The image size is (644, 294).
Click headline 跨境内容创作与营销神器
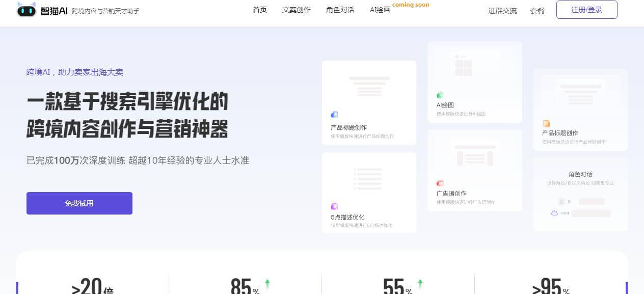click(127, 129)
